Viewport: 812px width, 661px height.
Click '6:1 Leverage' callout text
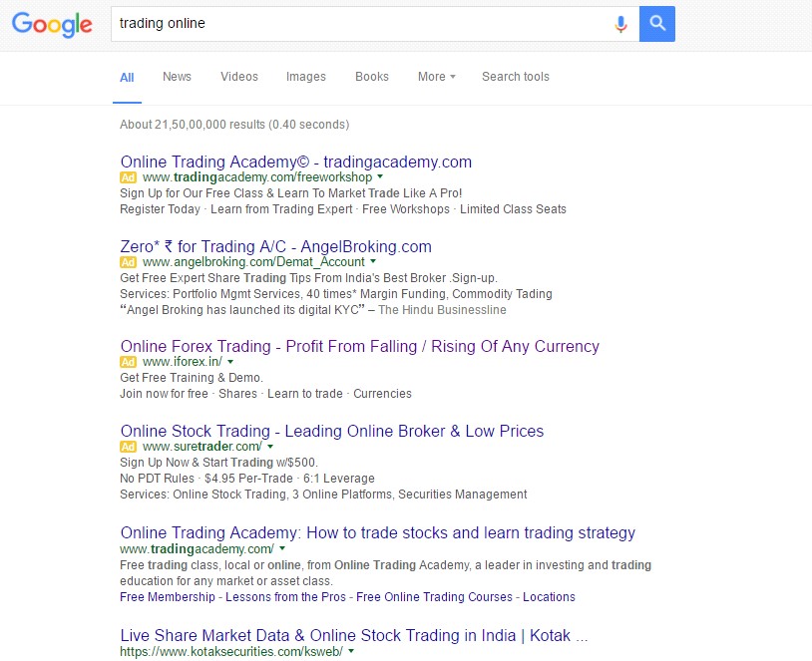pyautogui.click(x=339, y=479)
